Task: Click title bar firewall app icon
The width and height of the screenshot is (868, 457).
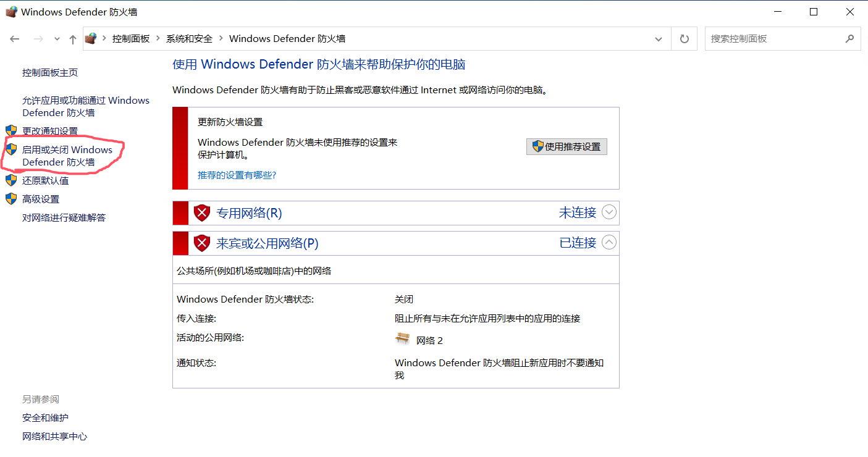Action: click(11, 12)
